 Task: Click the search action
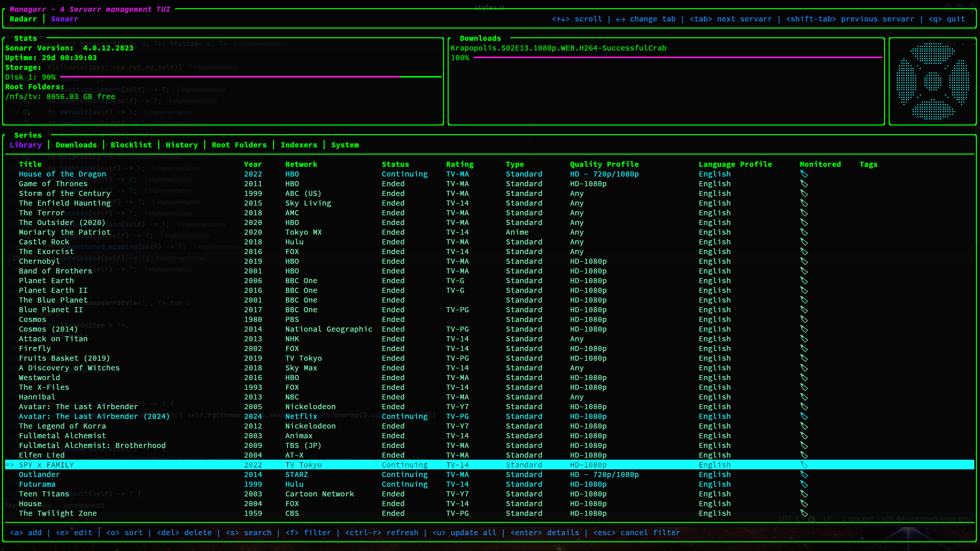point(248,532)
